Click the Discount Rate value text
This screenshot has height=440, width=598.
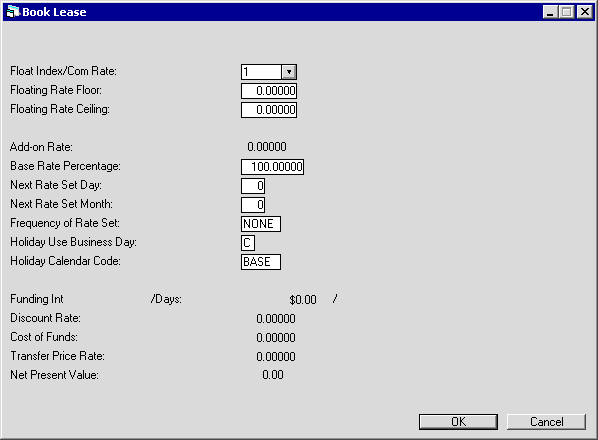[276, 318]
